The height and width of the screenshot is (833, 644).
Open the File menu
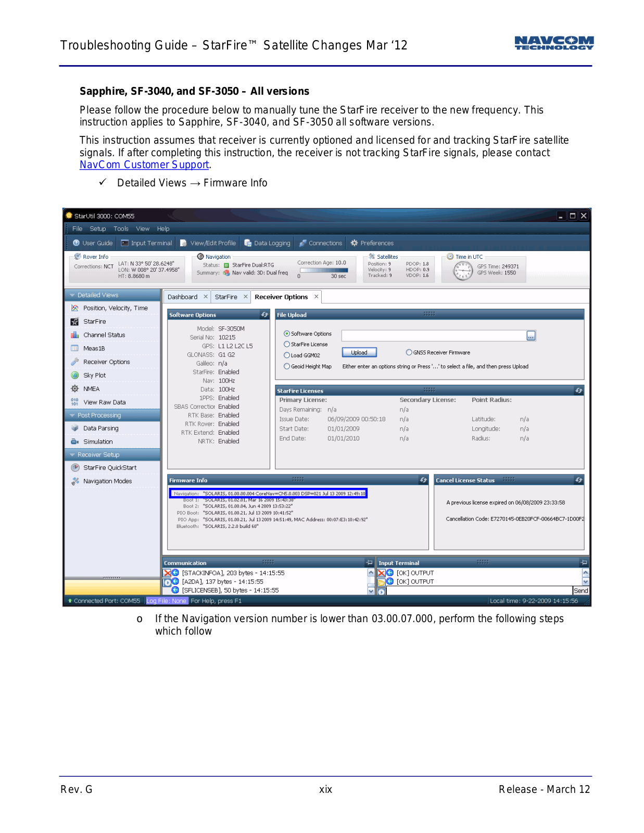(x=78, y=229)
